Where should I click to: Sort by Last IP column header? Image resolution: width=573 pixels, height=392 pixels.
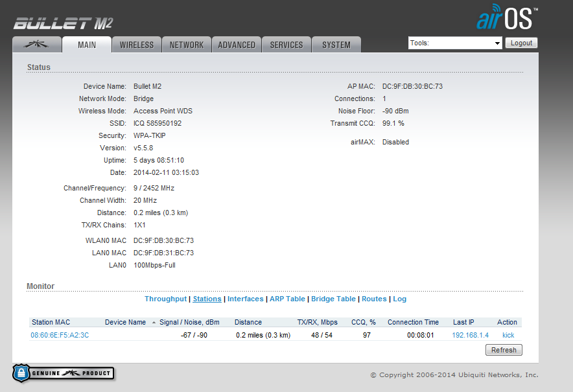point(463,322)
